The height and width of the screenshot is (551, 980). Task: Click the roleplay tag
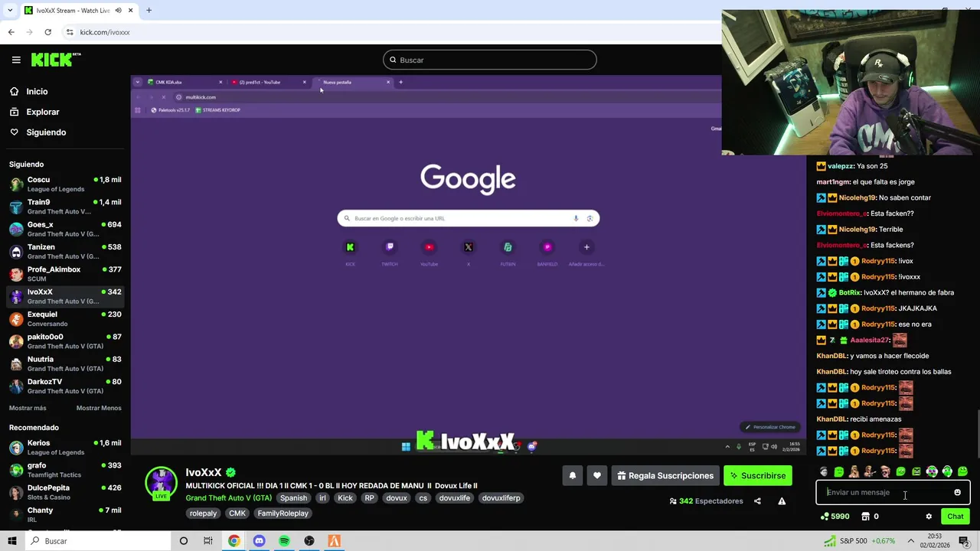[x=203, y=514]
